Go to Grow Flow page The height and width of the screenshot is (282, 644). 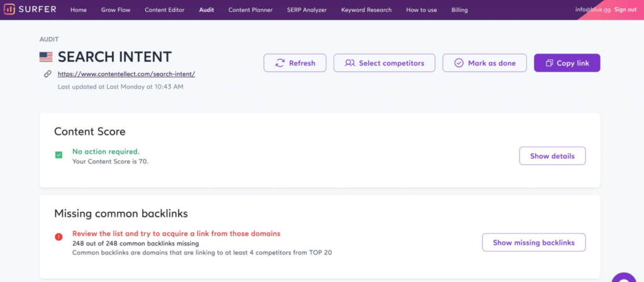pyautogui.click(x=116, y=10)
